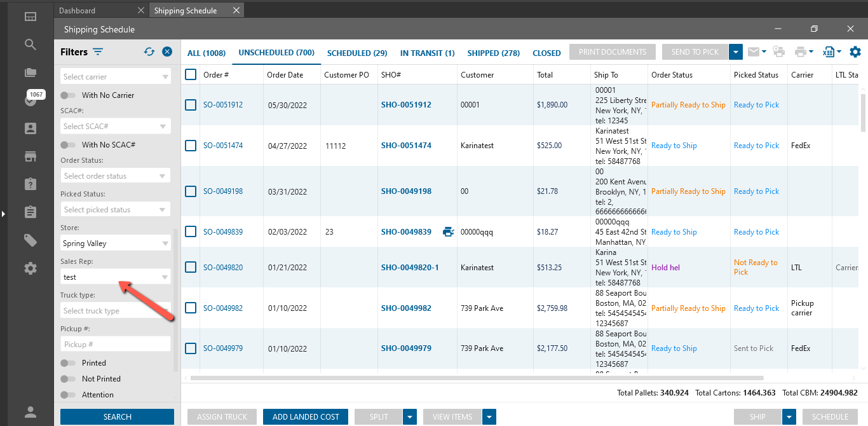868x426 pixels.
Task: Click the SEARCH button
Action: coord(117,417)
